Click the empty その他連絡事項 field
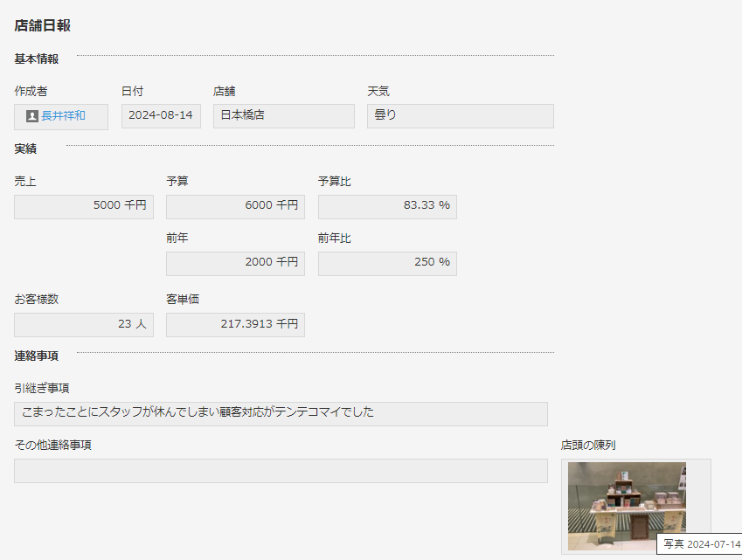742x560 pixels. click(x=281, y=471)
